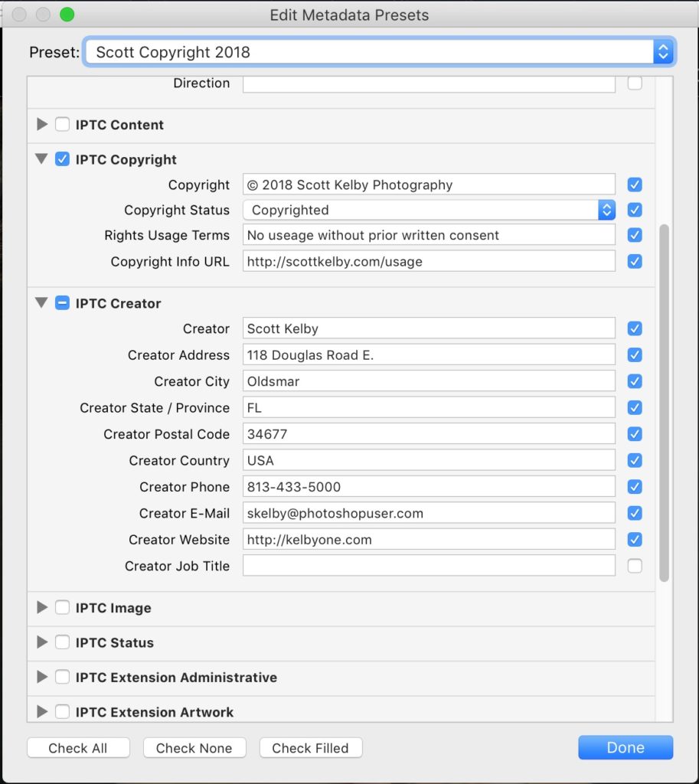Uncheck the Creator Address checkbox
The width and height of the screenshot is (699, 784).
(635, 355)
